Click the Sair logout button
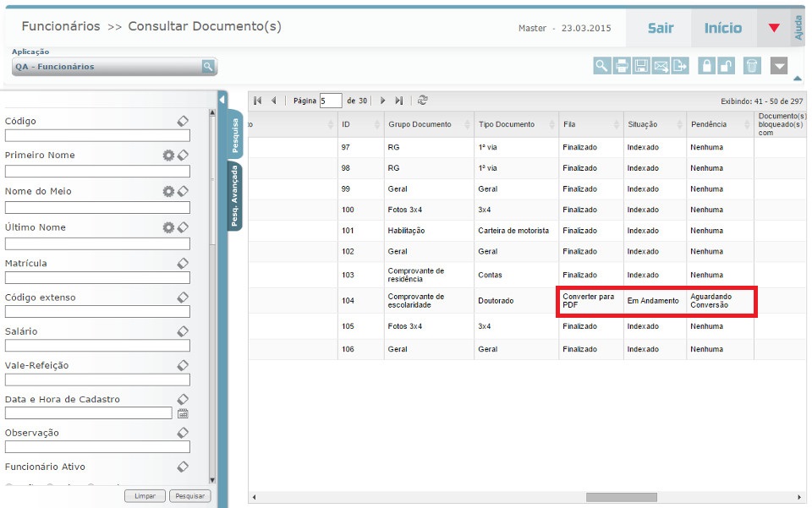 (x=660, y=28)
